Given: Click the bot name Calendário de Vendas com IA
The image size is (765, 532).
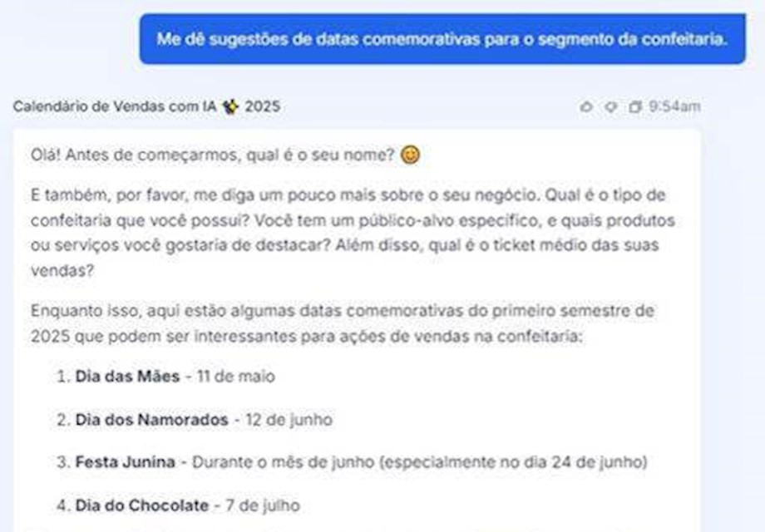Looking at the screenshot, I should point(116,106).
